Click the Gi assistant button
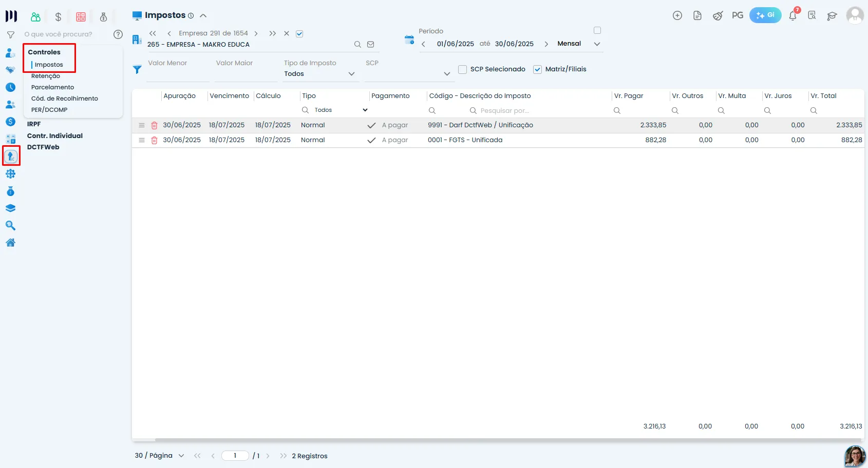This screenshot has width=868, height=468. click(765, 15)
